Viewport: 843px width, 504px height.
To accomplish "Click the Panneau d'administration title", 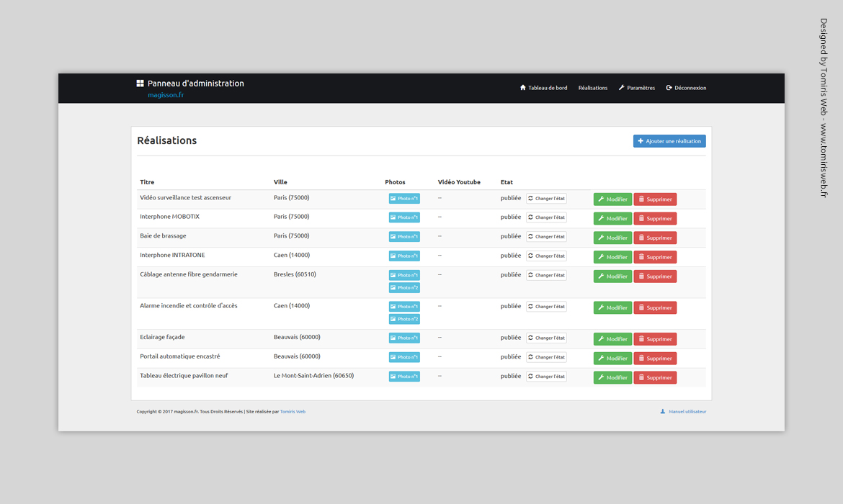I will (196, 84).
